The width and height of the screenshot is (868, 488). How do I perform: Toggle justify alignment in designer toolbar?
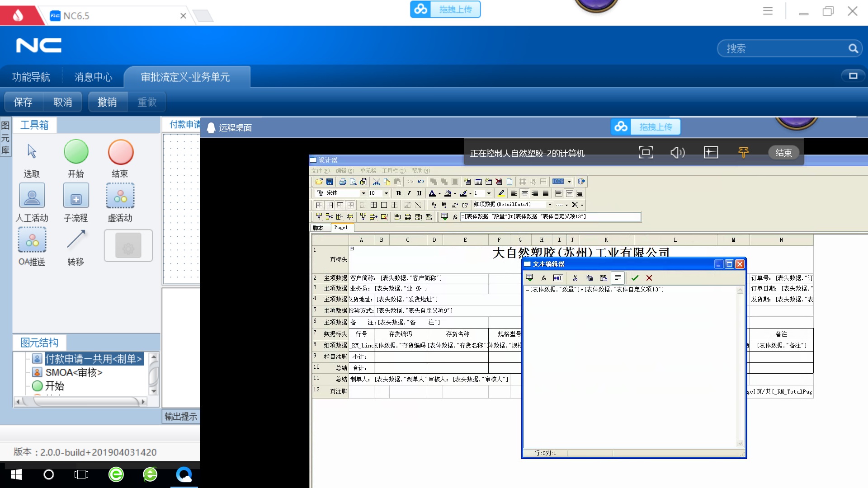[546, 193]
